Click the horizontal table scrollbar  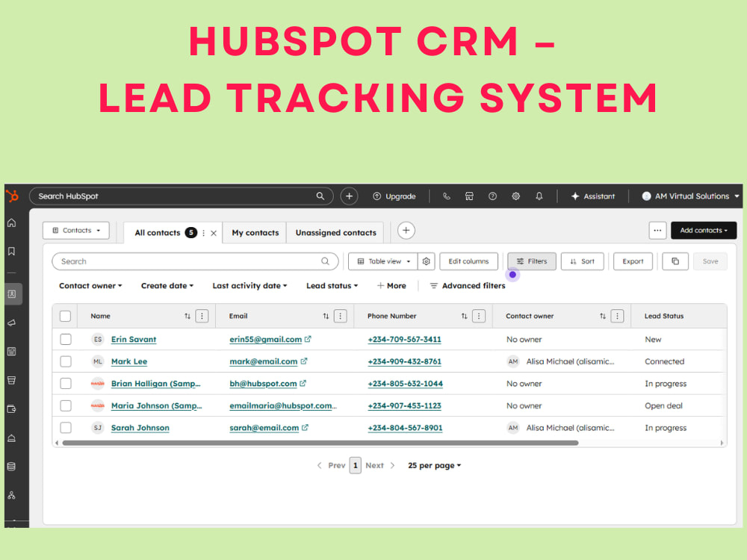[x=320, y=443]
